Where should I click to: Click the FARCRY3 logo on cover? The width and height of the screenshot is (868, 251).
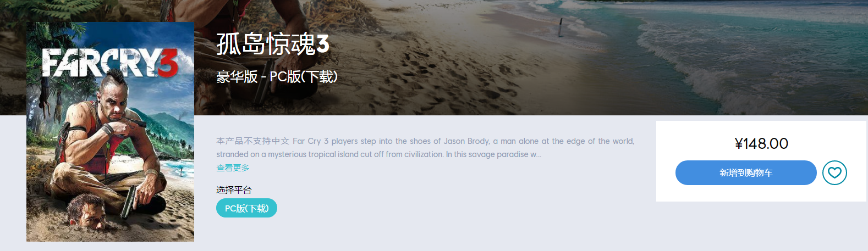coord(111,63)
